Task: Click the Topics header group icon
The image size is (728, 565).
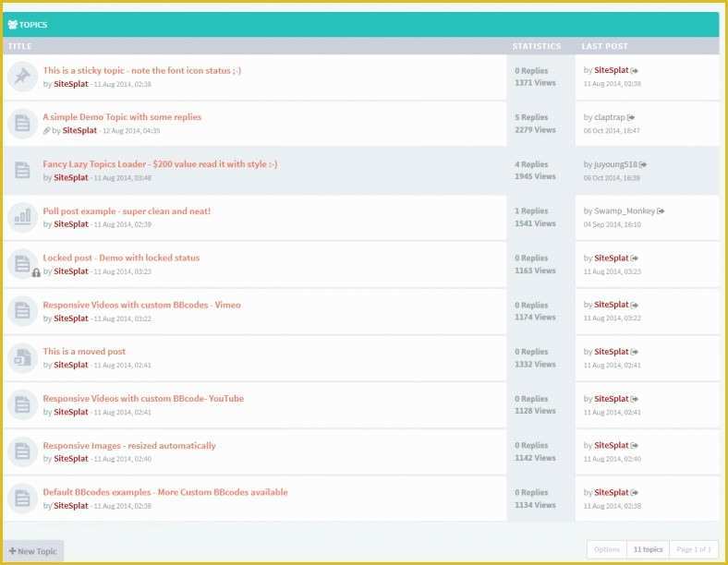Action: 13,25
